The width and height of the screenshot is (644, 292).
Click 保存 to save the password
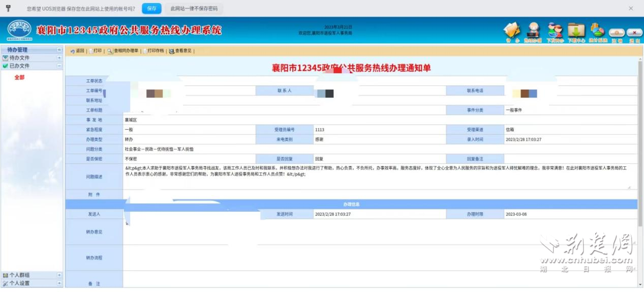[151, 9]
